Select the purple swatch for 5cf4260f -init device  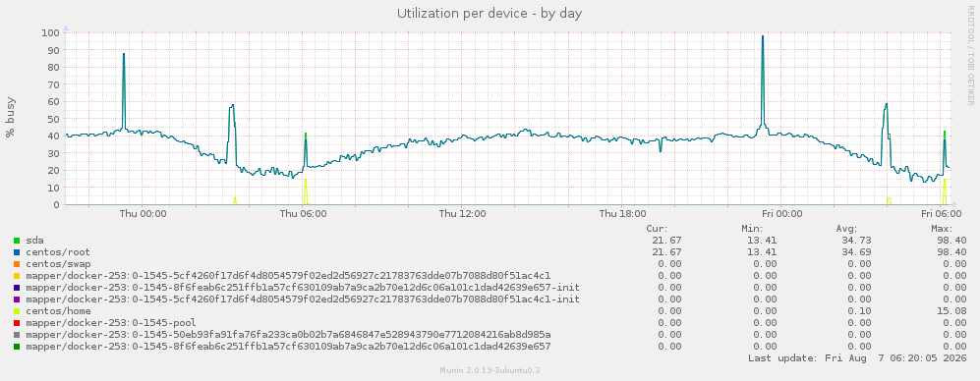pyautogui.click(x=17, y=299)
